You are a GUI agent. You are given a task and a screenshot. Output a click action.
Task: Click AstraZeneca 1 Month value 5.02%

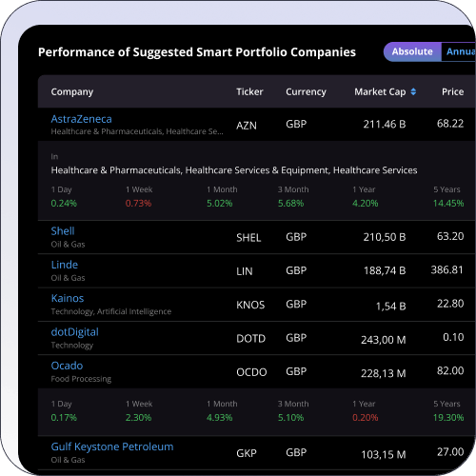point(220,203)
